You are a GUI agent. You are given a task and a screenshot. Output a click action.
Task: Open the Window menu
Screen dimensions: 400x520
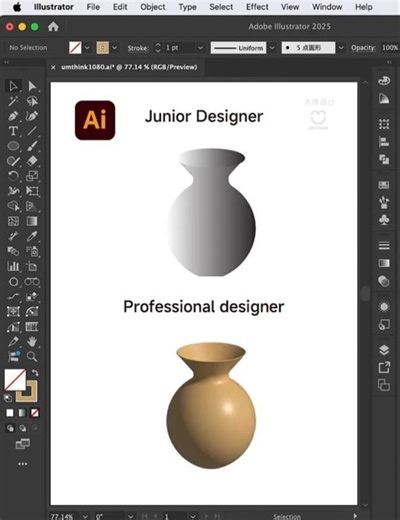(x=327, y=7)
